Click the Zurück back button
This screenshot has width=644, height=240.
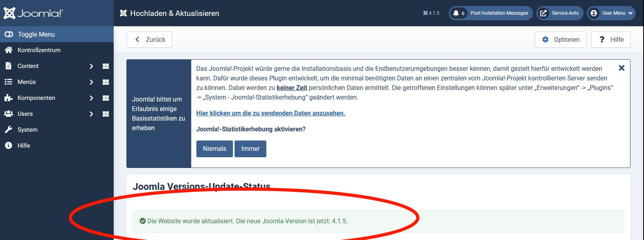[x=149, y=39]
